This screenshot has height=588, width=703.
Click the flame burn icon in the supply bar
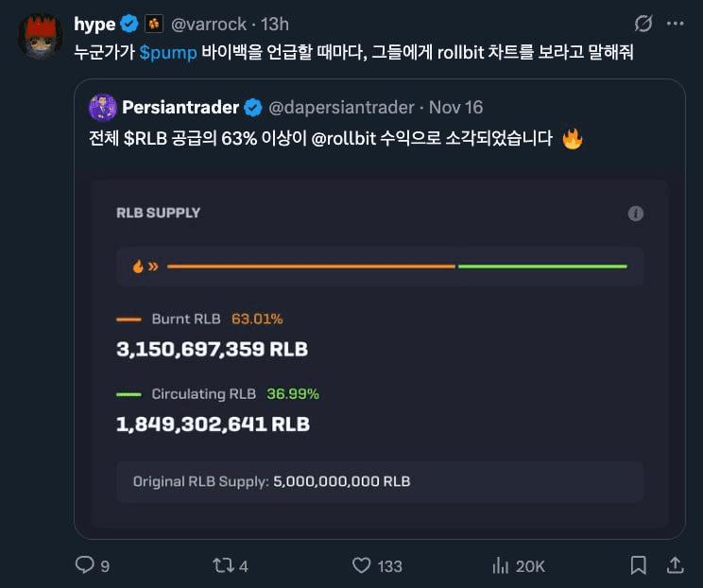point(138,267)
